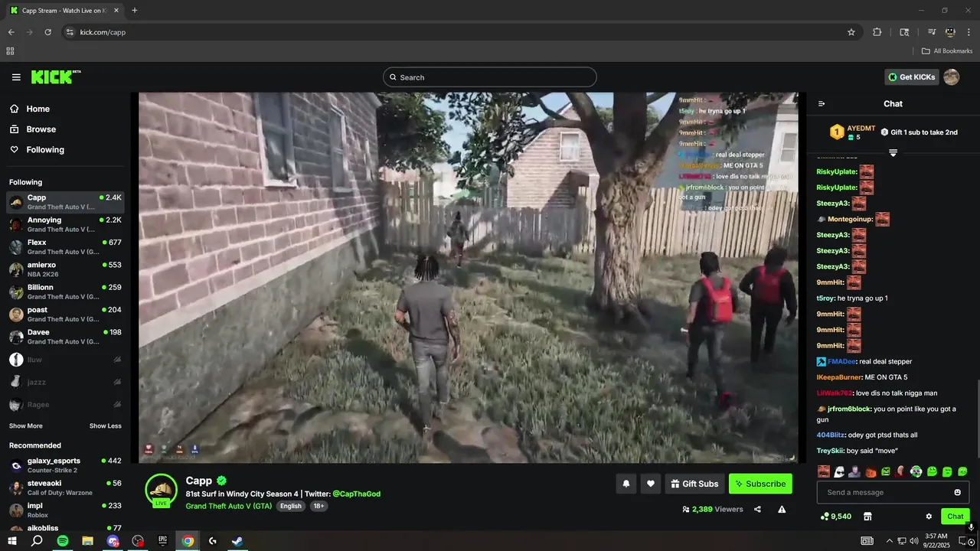Open Grand Theft Auto V (GTA) category link
The height and width of the screenshot is (551, 980).
229,506
